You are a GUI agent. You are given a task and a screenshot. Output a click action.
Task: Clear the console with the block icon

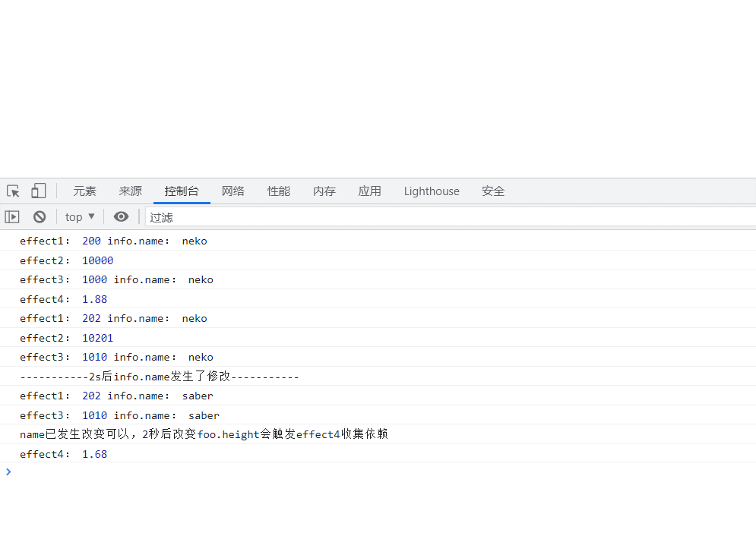[40, 217]
